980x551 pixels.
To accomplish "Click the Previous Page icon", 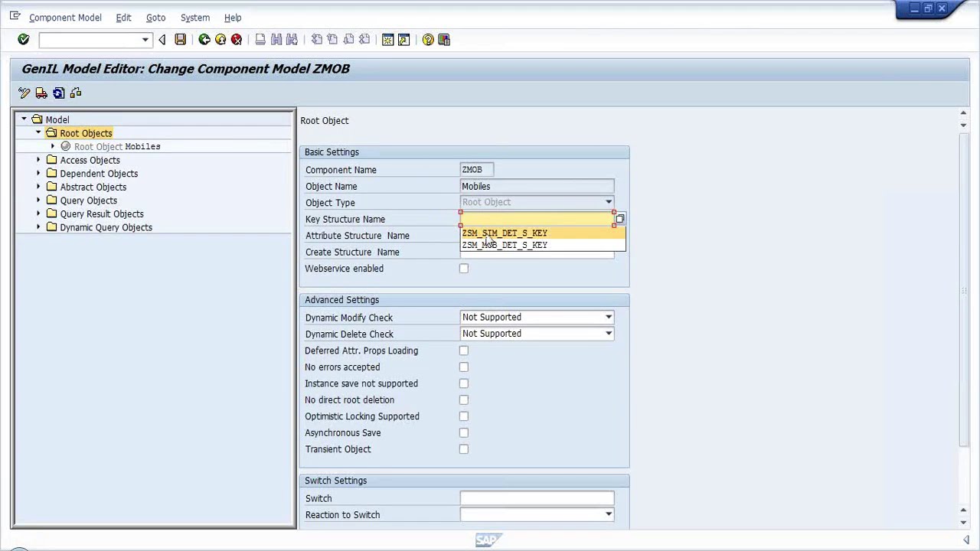I will pyautogui.click(x=332, y=39).
